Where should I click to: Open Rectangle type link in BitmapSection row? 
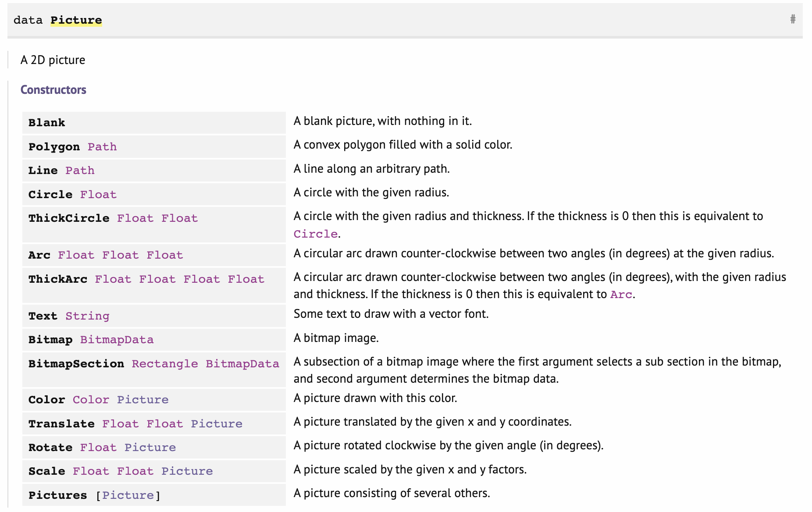(x=165, y=364)
